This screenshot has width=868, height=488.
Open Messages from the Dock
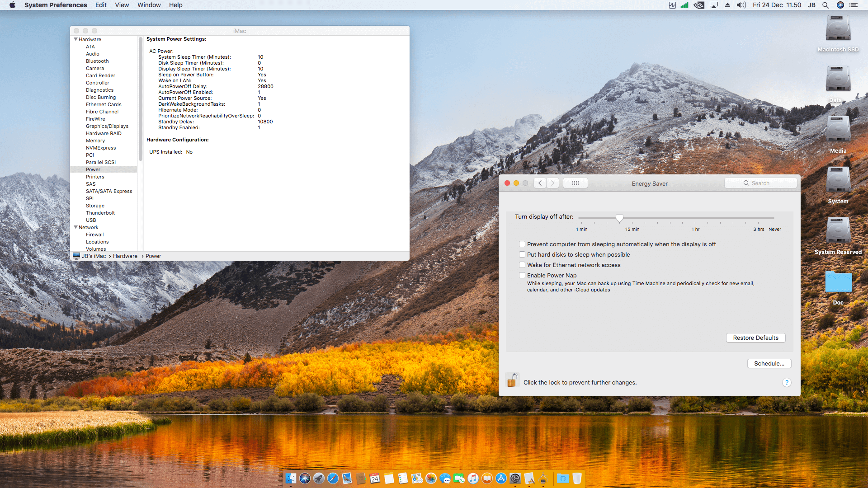coord(445,479)
